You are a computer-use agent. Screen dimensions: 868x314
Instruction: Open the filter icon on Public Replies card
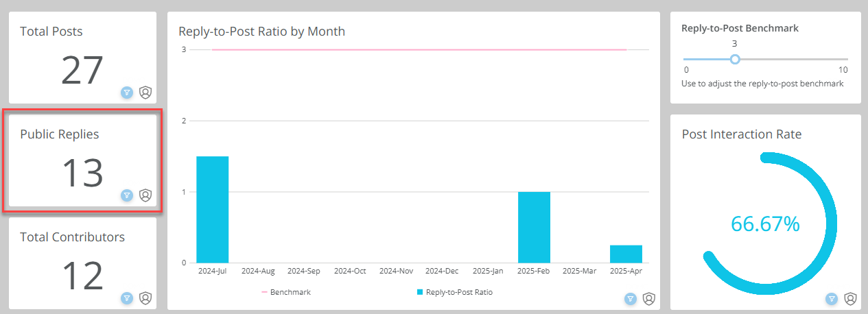(127, 195)
